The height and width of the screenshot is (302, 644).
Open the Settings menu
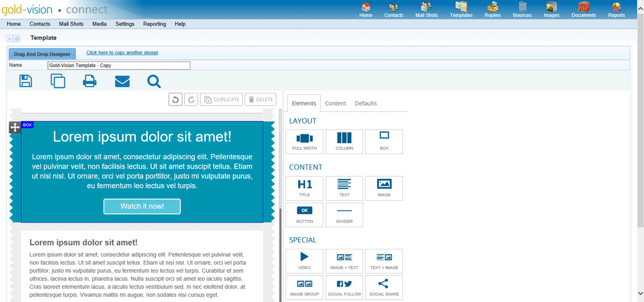125,24
